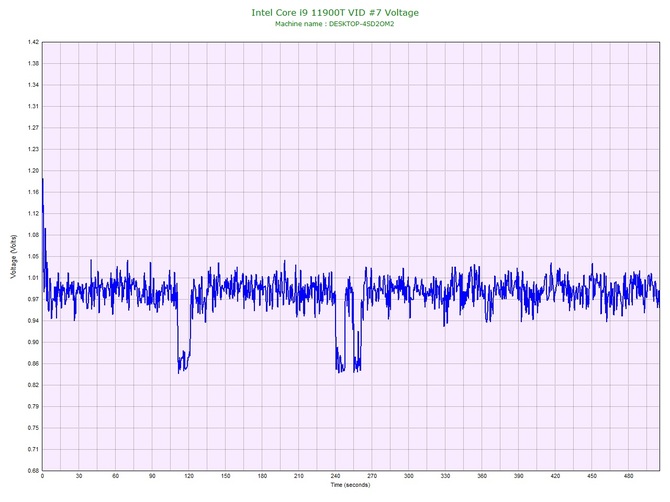This screenshot has height=502, width=670.
Task: Click the 1.08 y-axis tick label
Action: click(x=33, y=235)
